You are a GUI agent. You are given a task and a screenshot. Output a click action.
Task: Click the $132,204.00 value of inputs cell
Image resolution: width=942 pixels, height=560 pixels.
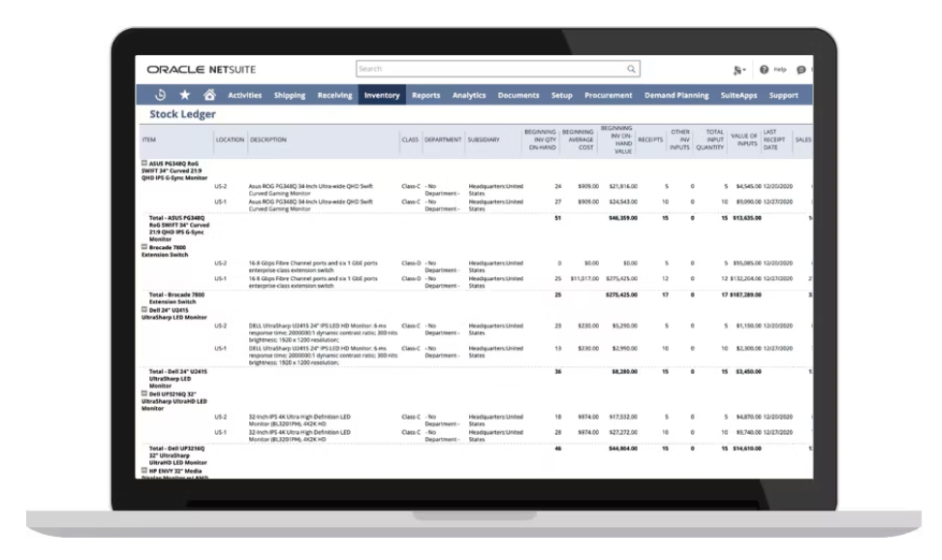tap(745, 279)
